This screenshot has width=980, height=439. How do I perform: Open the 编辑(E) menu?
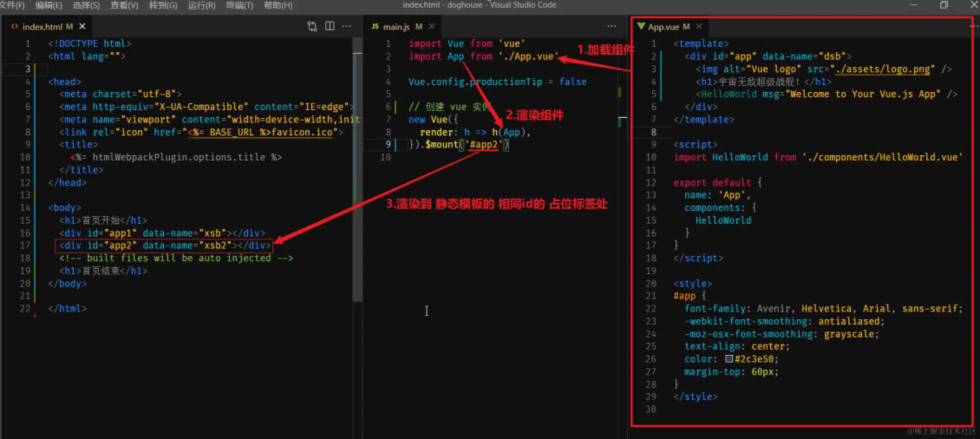[49, 5]
